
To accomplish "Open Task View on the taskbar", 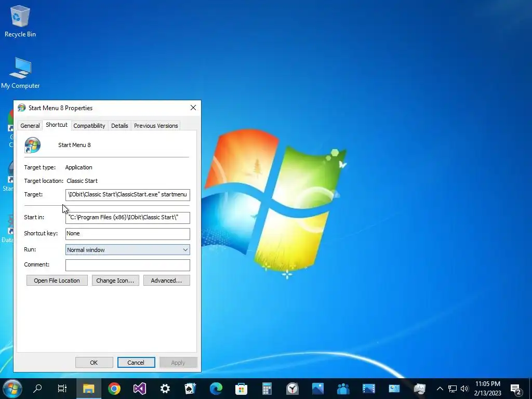I will 62,389.
